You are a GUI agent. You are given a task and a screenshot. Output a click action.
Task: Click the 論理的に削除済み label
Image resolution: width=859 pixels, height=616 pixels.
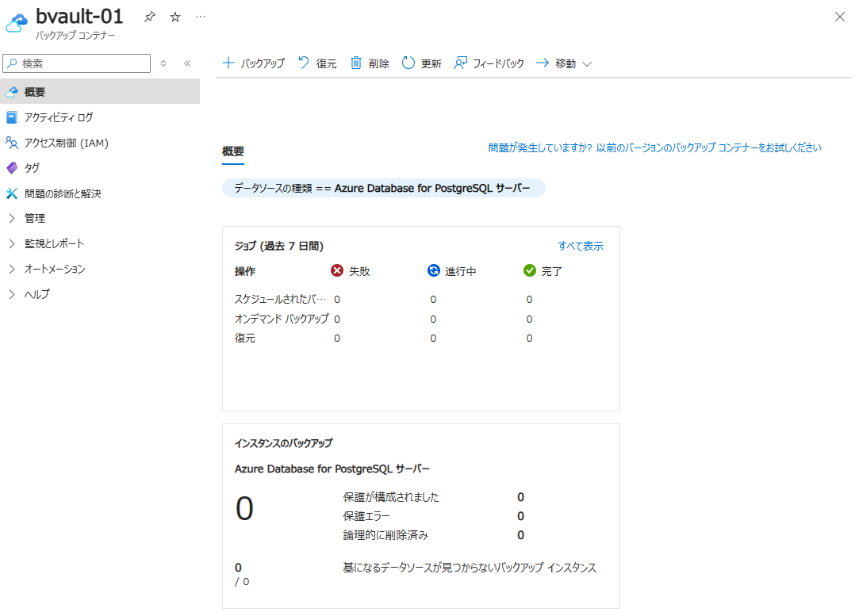(x=385, y=535)
